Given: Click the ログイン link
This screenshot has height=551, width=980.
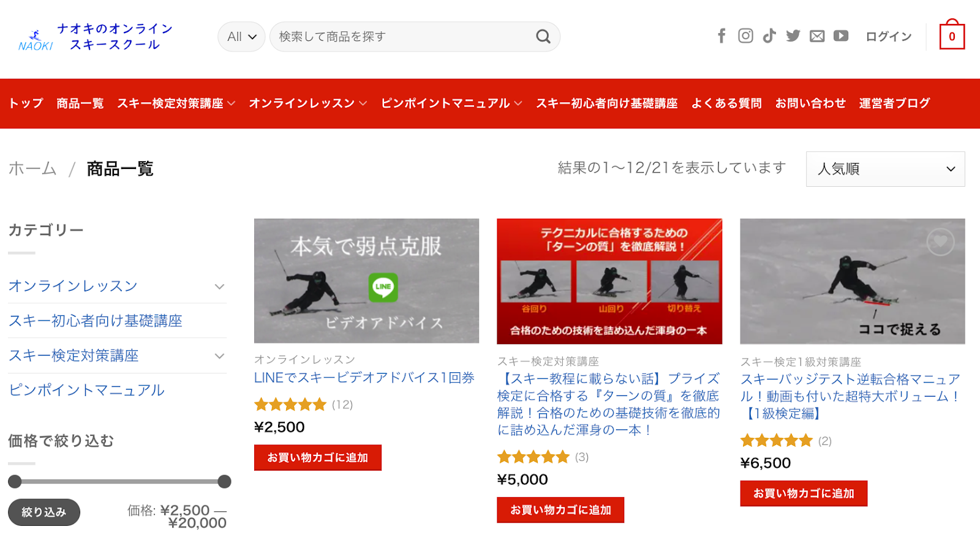Looking at the screenshot, I should coord(889,37).
